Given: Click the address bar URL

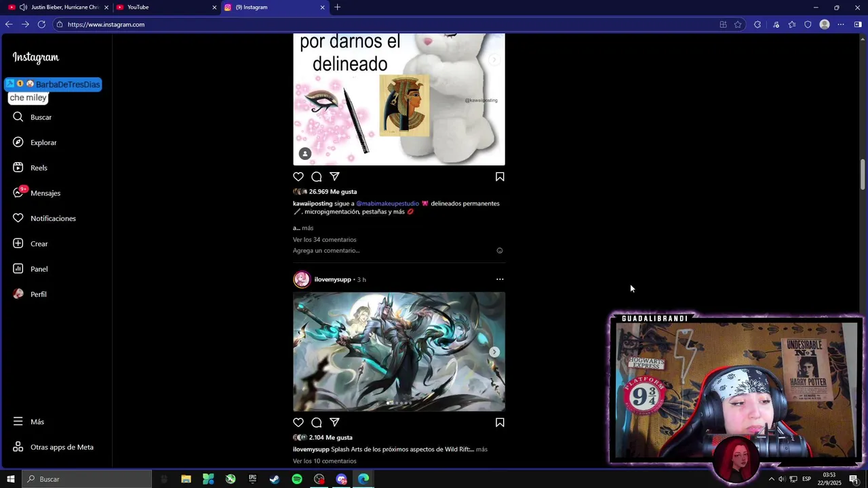Looking at the screenshot, I should (x=106, y=24).
